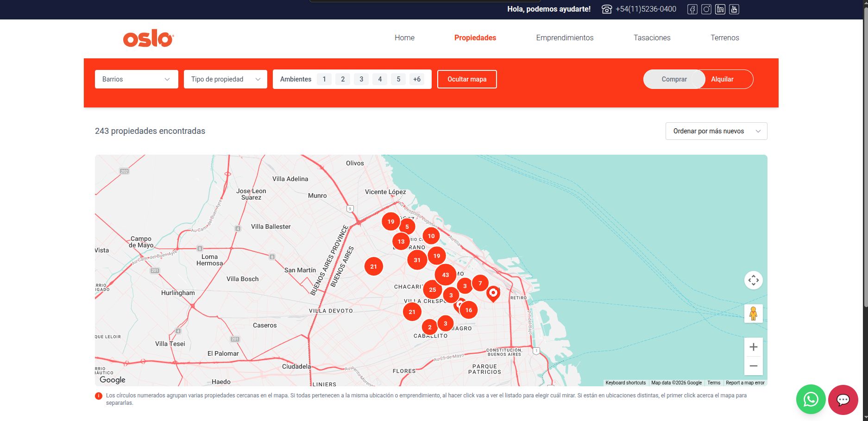Click map cluster 19 near Vicente López
868x421 pixels.
[x=391, y=221]
